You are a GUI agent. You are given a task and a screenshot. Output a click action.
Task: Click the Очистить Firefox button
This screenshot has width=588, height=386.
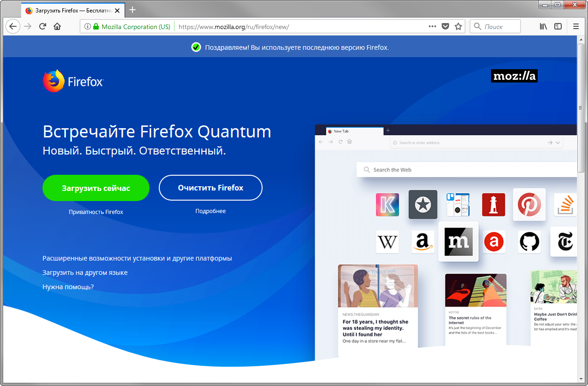210,188
